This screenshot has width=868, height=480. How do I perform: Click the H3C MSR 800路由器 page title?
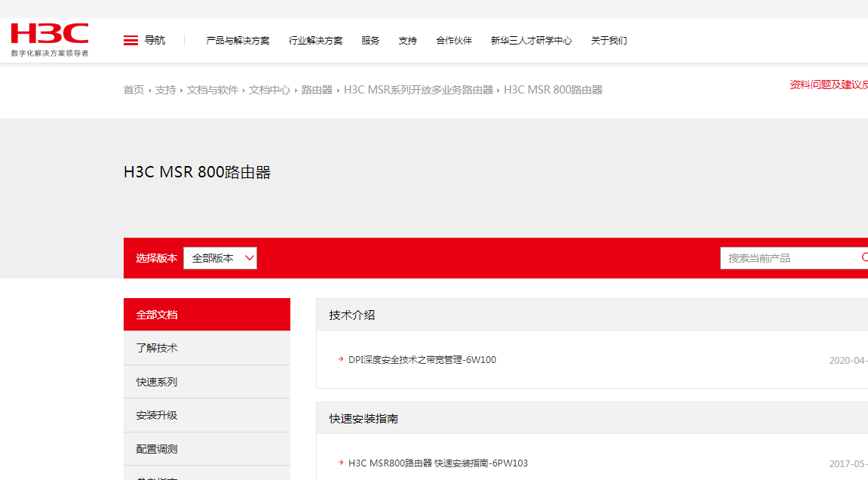pyautogui.click(x=197, y=172)
